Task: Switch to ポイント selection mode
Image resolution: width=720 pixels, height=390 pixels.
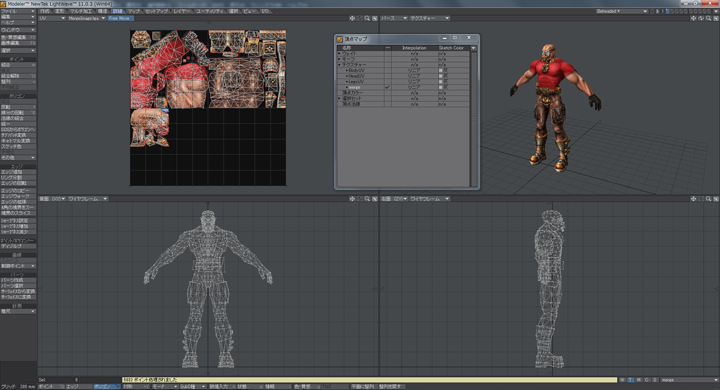Action: click(x=51, y=387)
